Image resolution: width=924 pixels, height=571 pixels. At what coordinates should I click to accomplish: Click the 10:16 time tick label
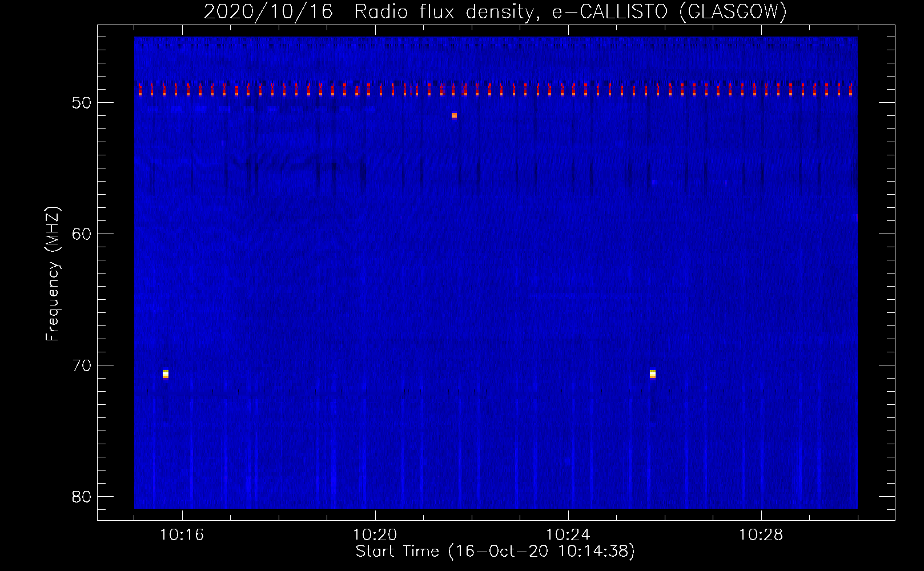click(182, 535)
